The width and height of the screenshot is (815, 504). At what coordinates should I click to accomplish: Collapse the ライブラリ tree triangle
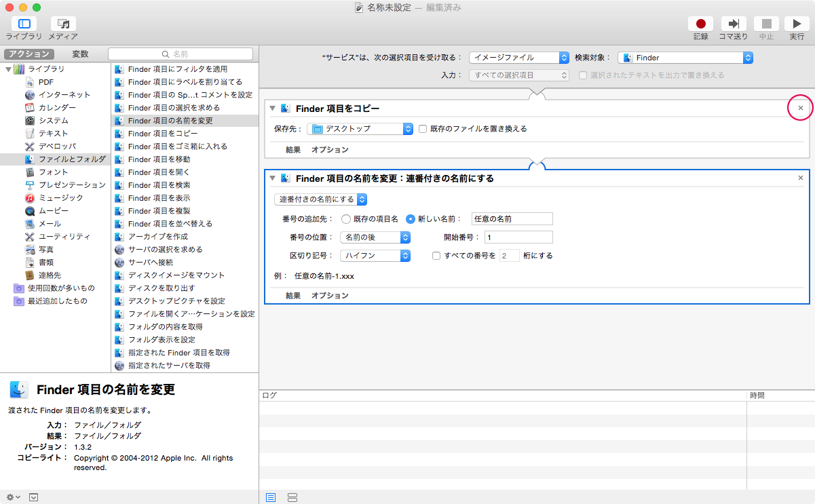[x=8, y=69]
